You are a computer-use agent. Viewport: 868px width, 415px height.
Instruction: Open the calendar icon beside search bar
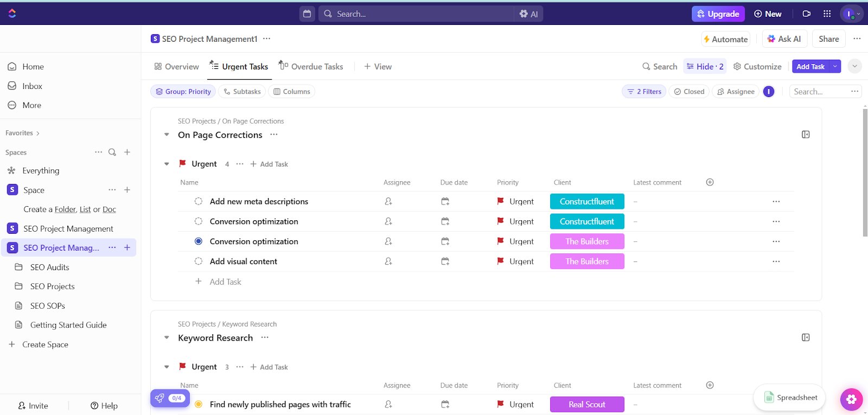[307, 14]
